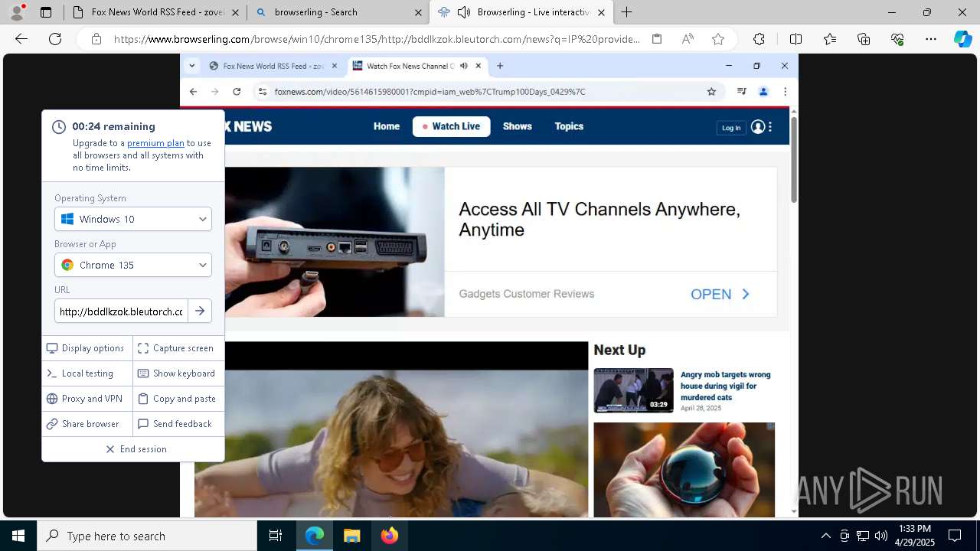Click premium plan upgrade link
The height and width of the screenshot is (551, 980).
pos(155,143)
